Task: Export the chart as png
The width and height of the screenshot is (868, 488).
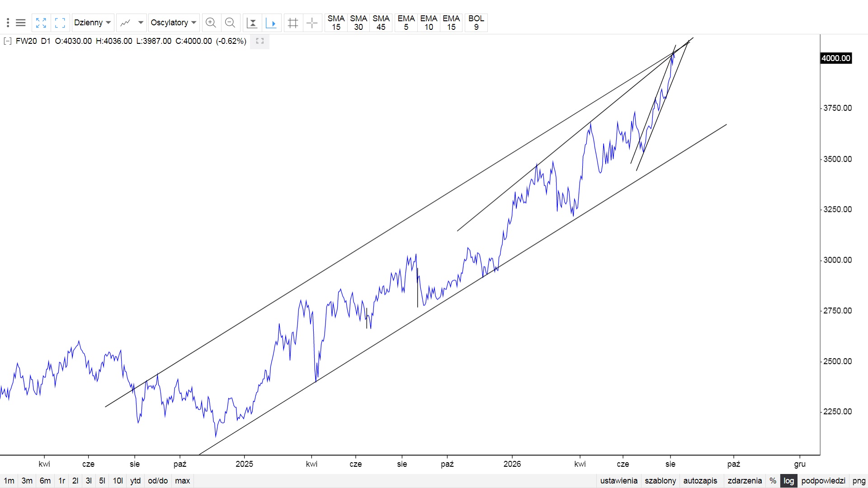Action: (x=859, y=481)
